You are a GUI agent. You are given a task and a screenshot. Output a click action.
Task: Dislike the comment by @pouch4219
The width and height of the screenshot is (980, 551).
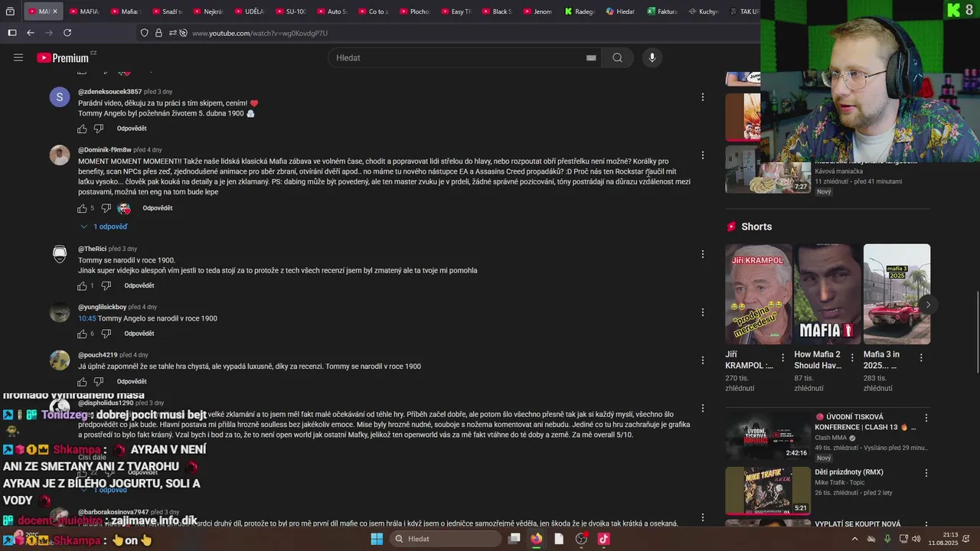pos(98,381)
